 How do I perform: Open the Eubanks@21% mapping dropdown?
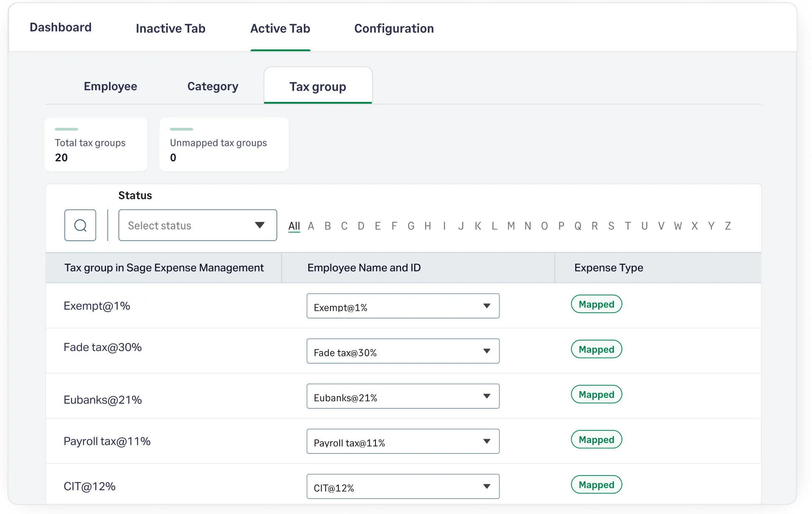tap(403, 396)
